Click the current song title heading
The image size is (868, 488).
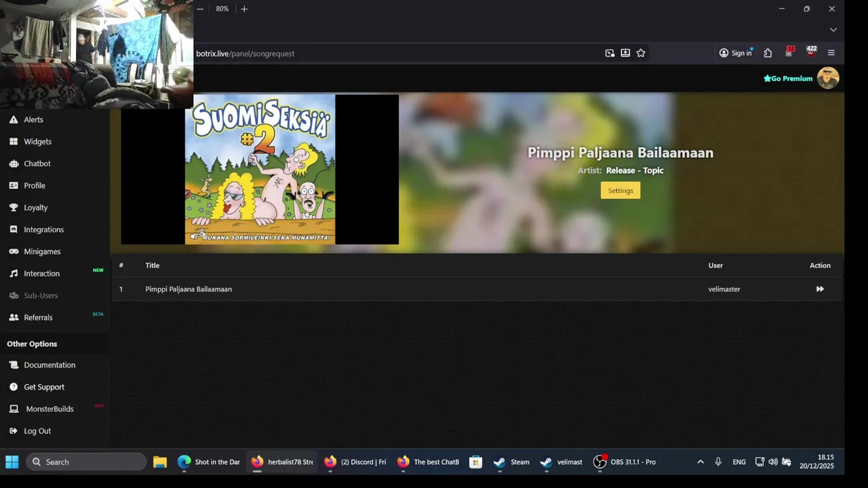(x=620, y=152)
